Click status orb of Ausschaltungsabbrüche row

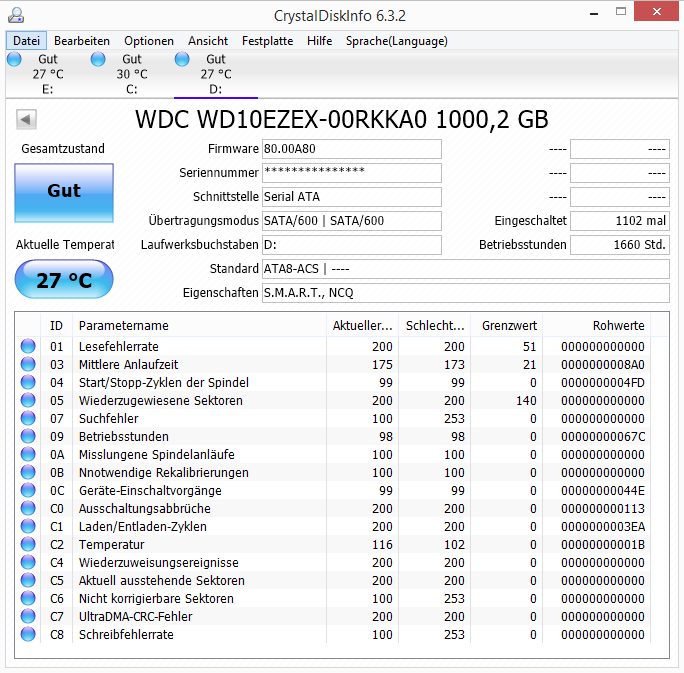(x=28, y=508)
